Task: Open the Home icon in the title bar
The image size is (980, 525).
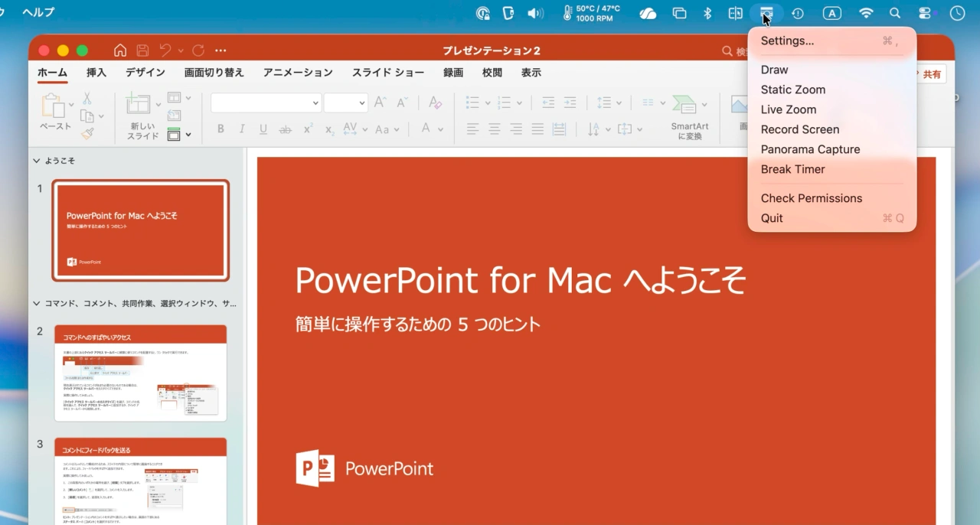Action: (x=120, y=51)
